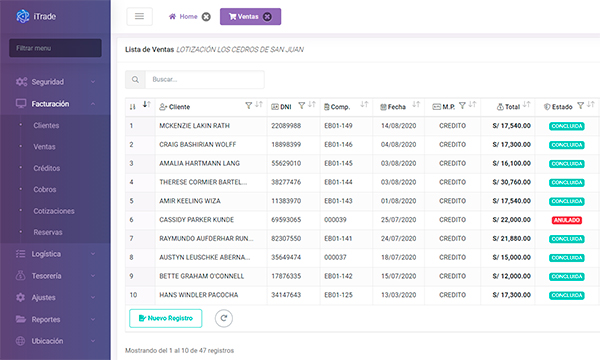Open the Cliente column filter icon

[248, 105]
